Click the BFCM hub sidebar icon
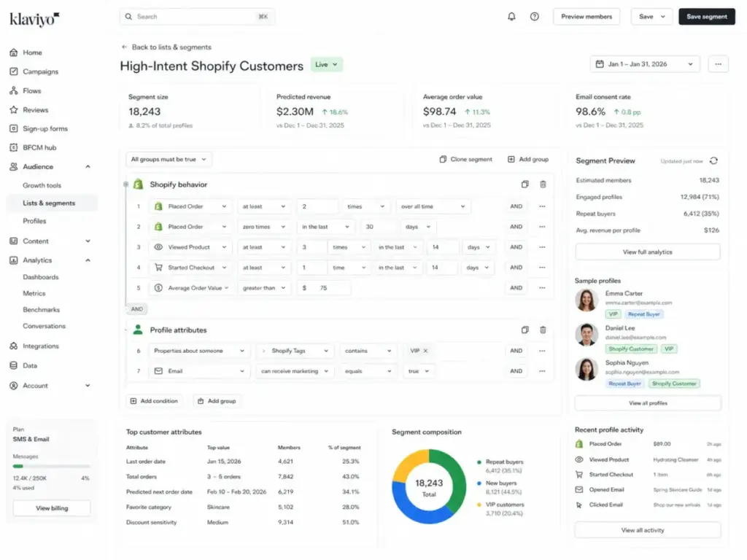Viewport: 747px width, 560px height. (x=14, y=147)
